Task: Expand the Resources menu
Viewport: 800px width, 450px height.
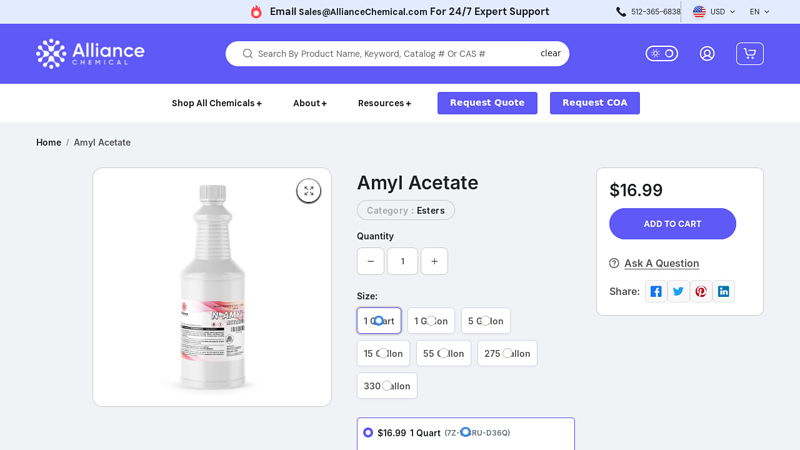Action: click(384, 103)
